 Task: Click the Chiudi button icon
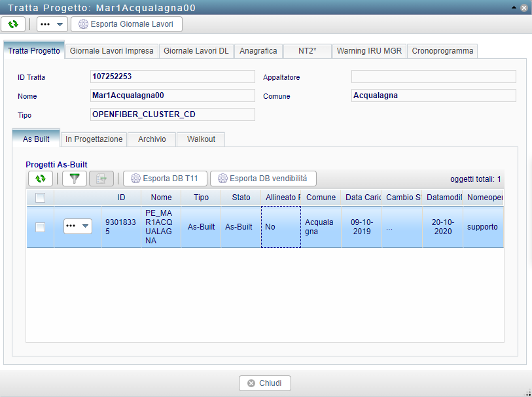[251, 383]
